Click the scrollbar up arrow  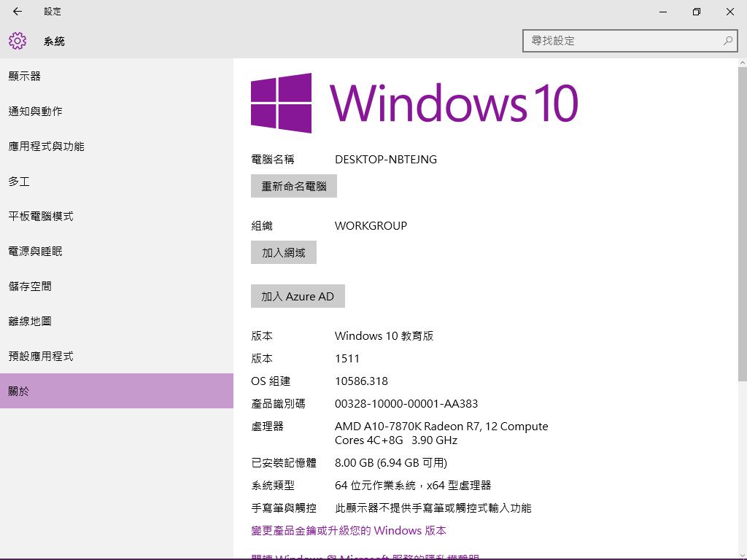click(742, 63)
